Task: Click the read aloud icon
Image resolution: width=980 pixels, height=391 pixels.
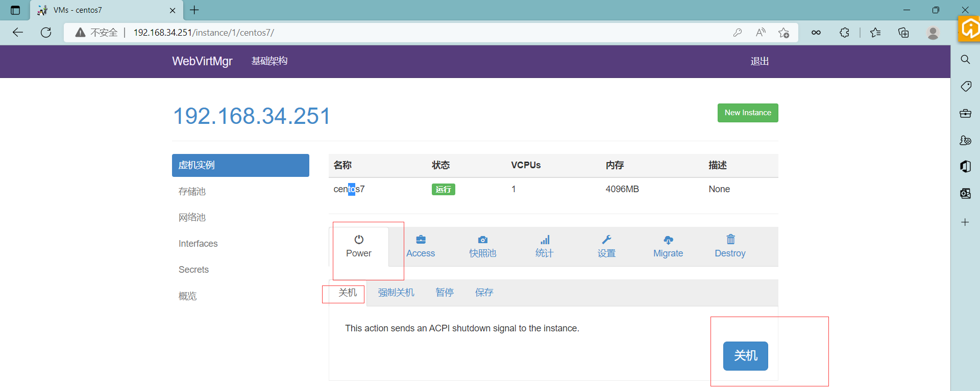Action: [761, 33]
